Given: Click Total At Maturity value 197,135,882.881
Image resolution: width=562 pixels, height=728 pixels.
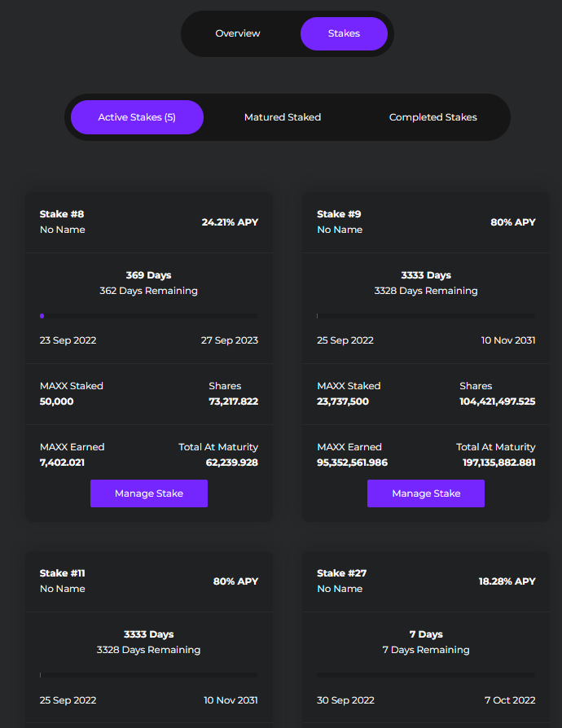Looking at the screenshot, I should point(498,463).
